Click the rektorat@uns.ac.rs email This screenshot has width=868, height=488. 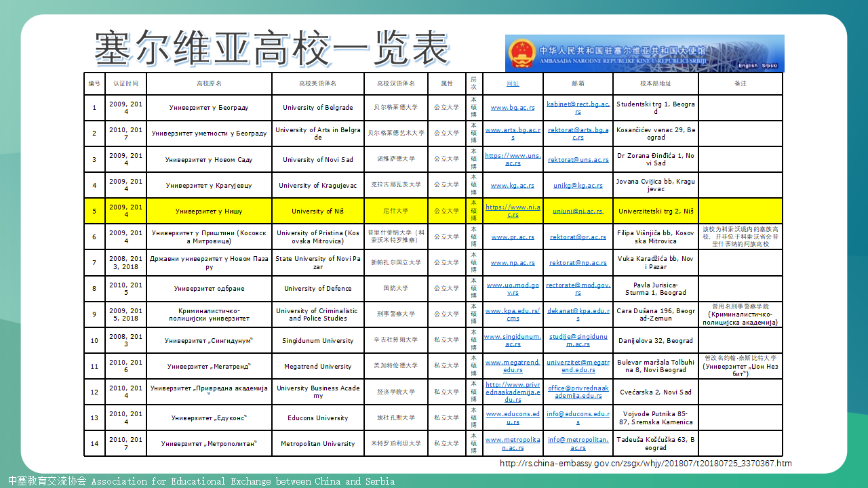tap(578, 159)
